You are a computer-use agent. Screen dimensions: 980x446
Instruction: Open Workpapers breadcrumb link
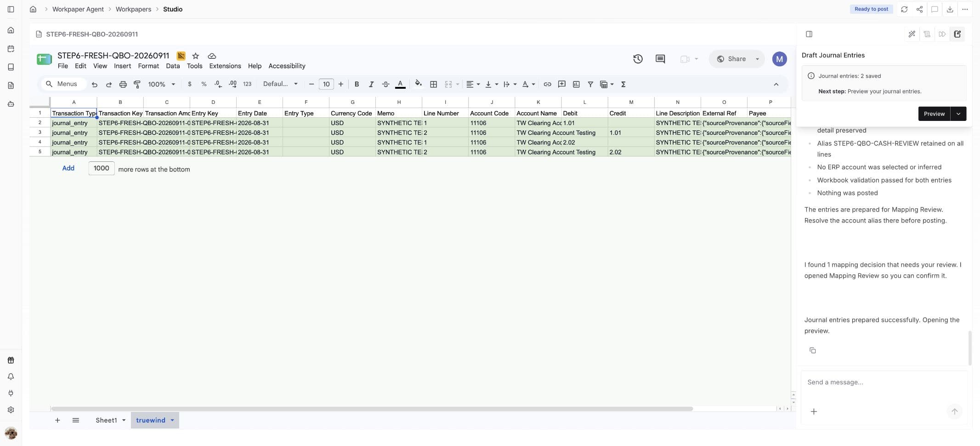[133, 9]
